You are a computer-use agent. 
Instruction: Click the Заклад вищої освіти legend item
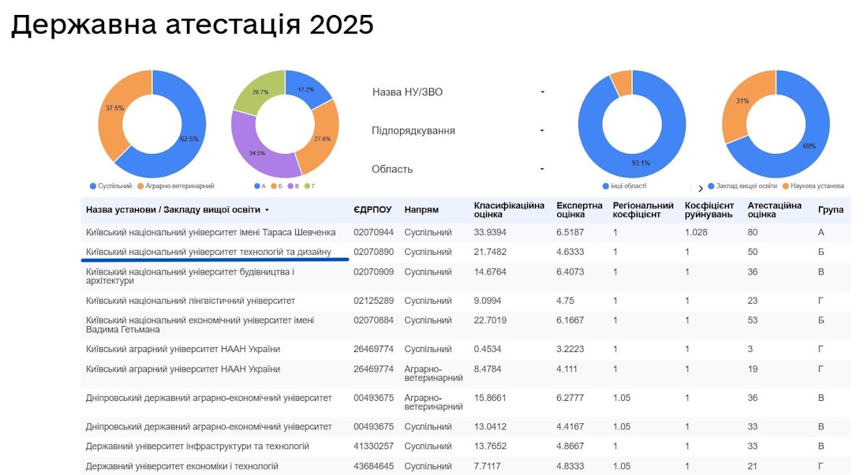(x=742, y=186)
